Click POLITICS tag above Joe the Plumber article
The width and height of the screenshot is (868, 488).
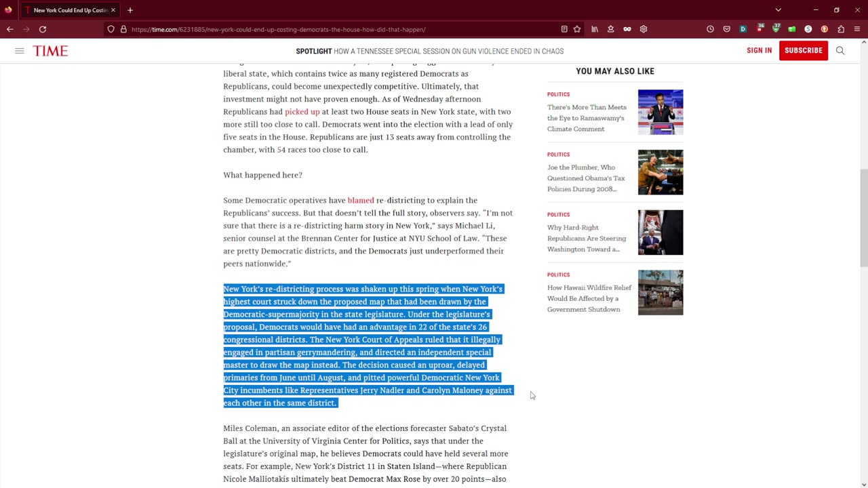559,155
